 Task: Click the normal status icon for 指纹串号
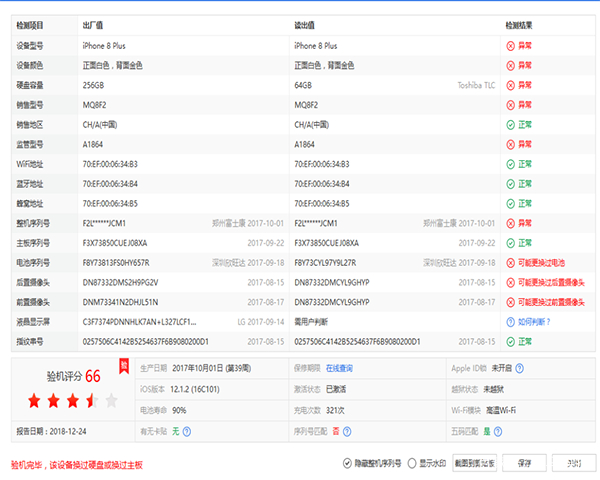pyautogui.click(x=510, y=342)
